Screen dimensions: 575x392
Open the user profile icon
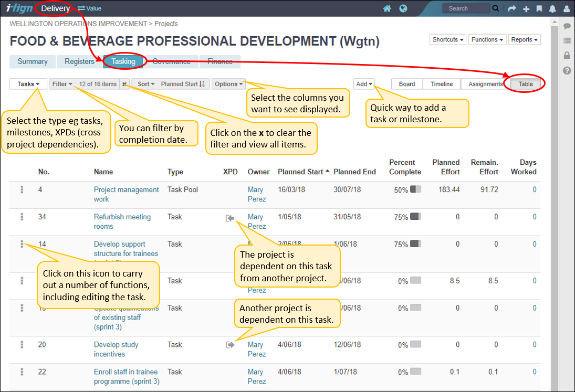pos(567,9)
